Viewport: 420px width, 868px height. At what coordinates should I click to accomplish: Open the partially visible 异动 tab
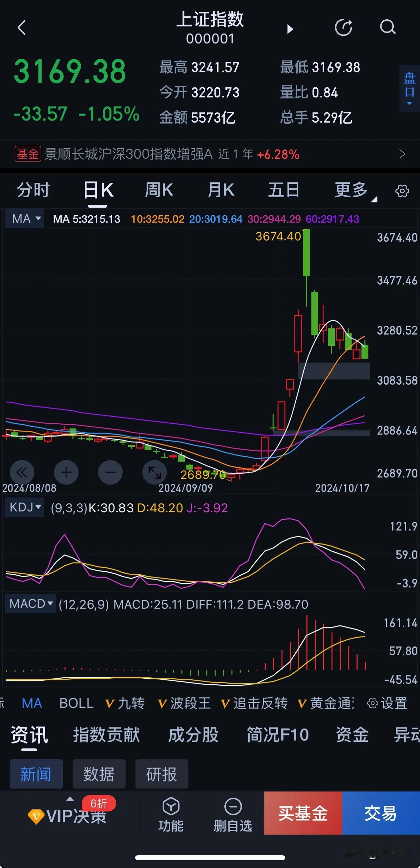point(407,735)
